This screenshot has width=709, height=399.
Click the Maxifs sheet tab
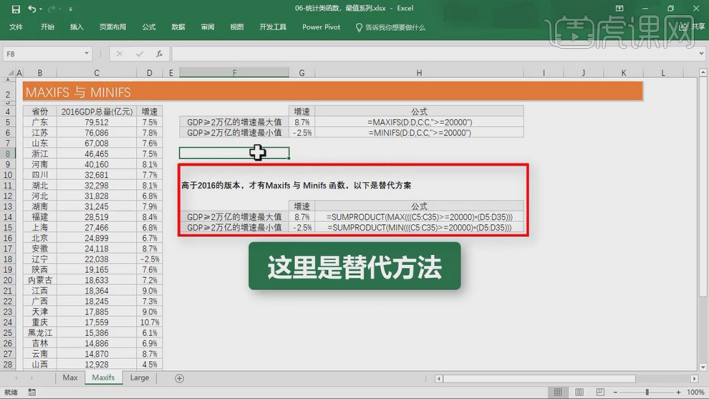(x=103, y=378)
